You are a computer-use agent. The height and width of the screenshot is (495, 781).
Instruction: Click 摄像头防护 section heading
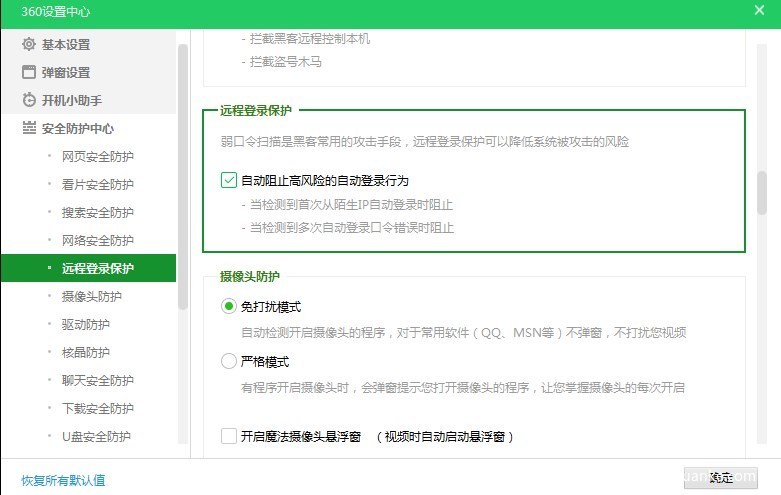click(x=250, y=276)
